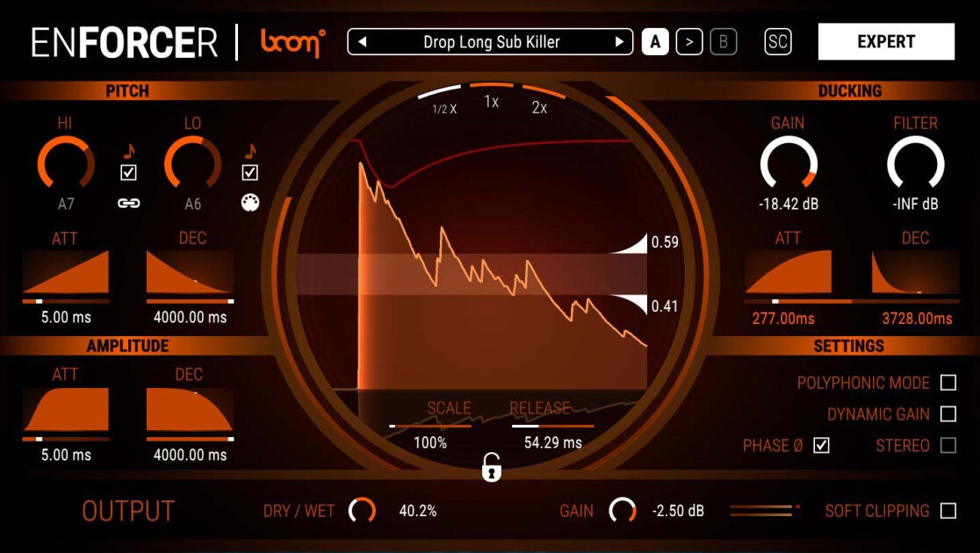Screen dimensions: 980x553
Task: Click the amplitude ATT envelope curve
Action: click(66, 409)
